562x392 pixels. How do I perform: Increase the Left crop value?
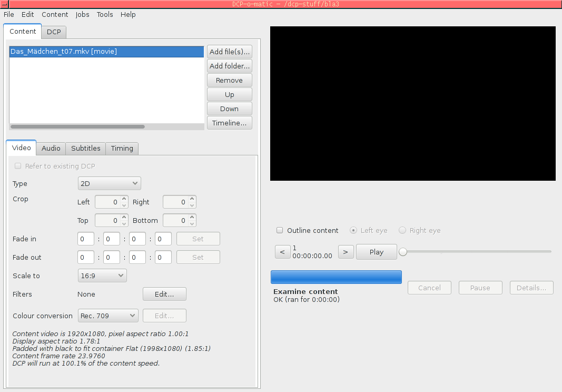coord(124,199)
